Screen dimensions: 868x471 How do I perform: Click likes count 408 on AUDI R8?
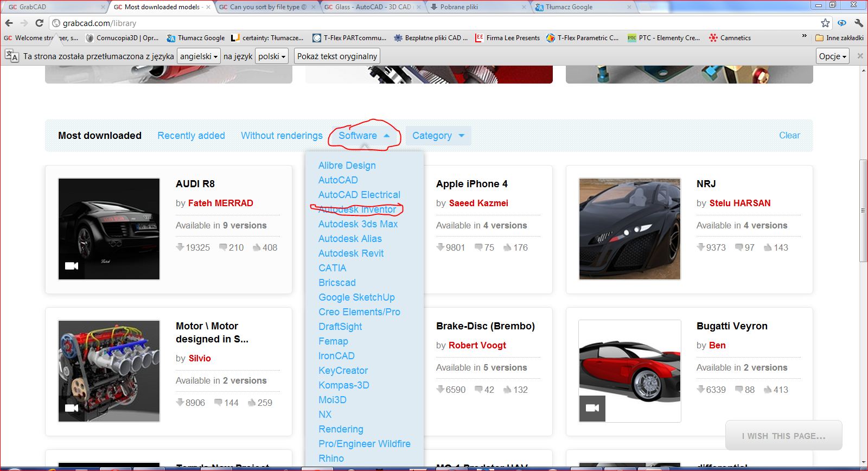coord(265,247)
